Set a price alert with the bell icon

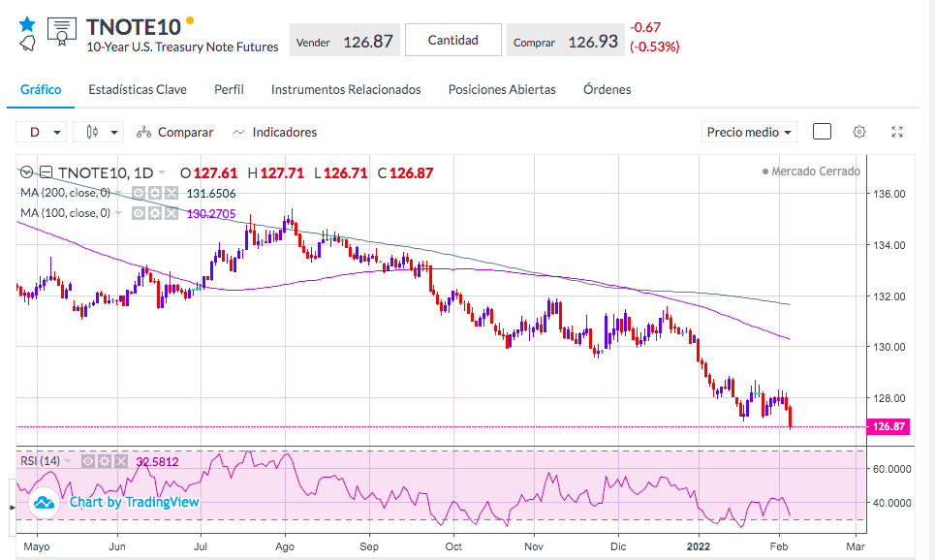[x=27, y=43]
